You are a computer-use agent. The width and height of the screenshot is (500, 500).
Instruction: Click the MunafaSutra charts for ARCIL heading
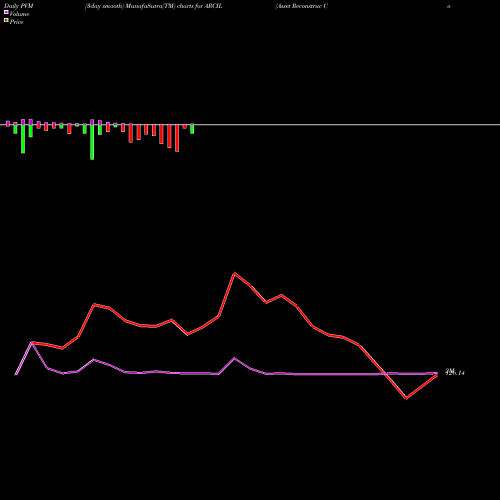coord(154,6)
